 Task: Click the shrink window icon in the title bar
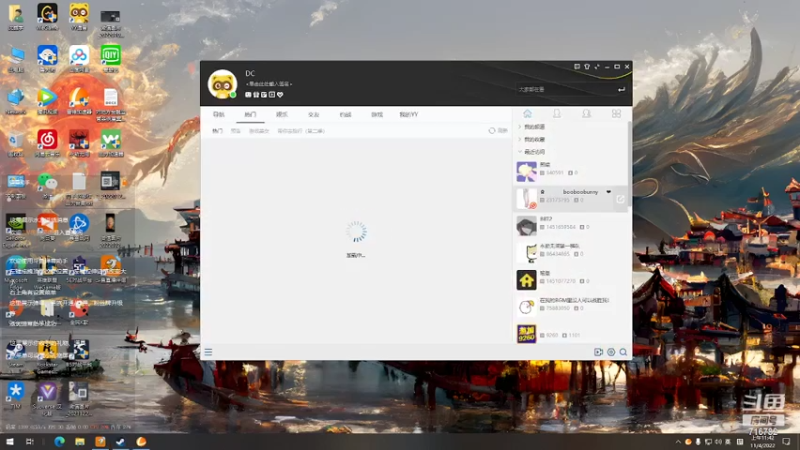click(x=597, y=67)
